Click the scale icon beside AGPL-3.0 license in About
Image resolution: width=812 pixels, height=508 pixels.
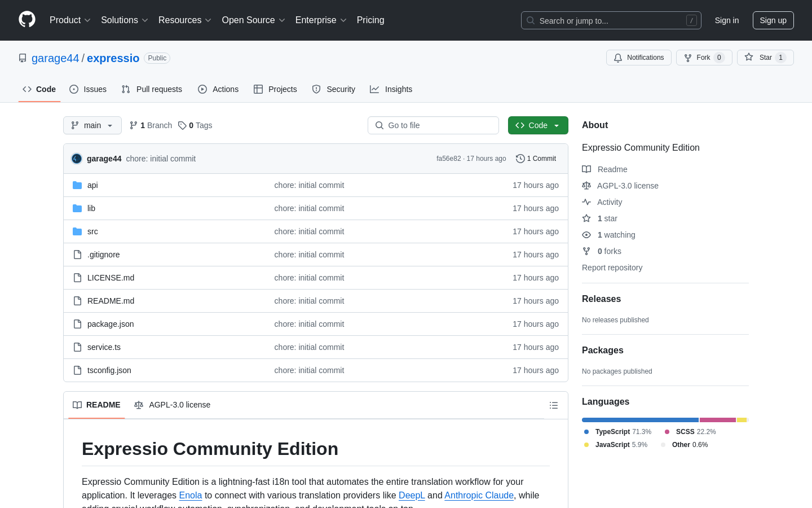[x=586, y=186]
